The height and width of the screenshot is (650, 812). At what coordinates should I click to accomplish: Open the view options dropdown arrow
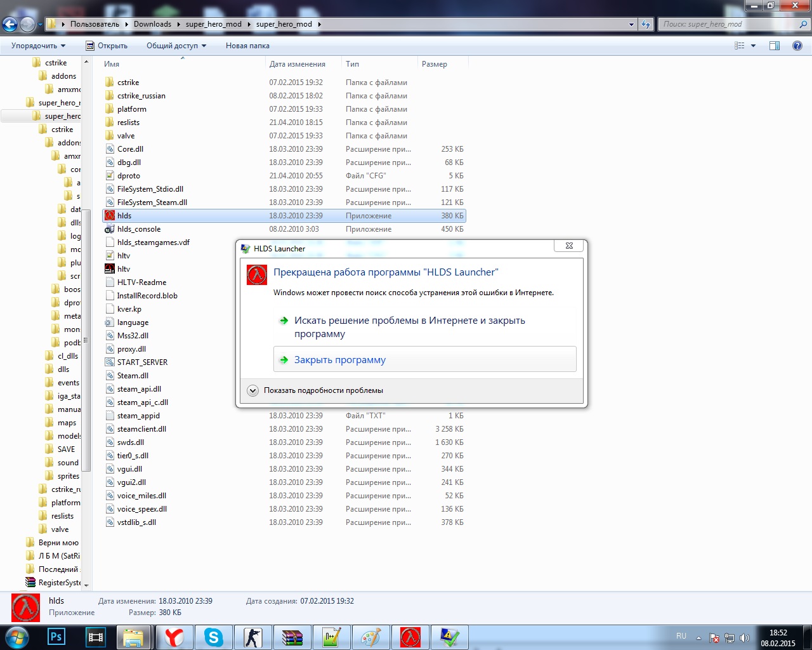point(754,46)
